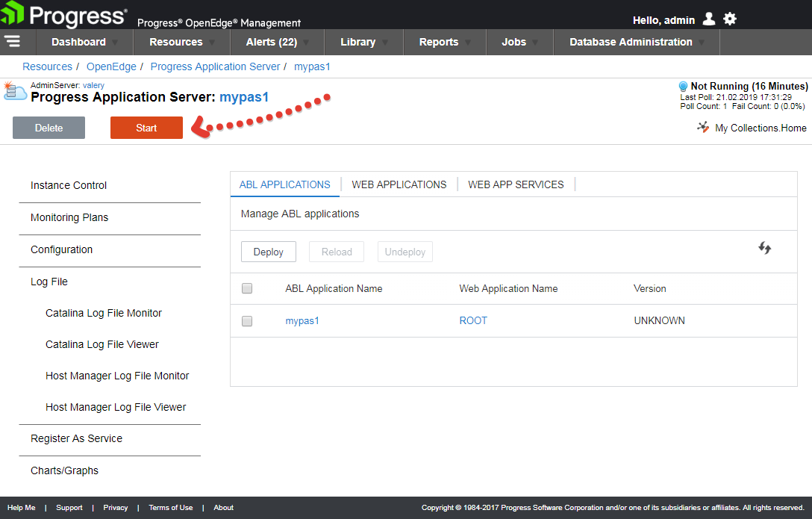Click the refresh arrows icon in applications panel
This screenshot has width=812, height=519.
coord(764,248)
